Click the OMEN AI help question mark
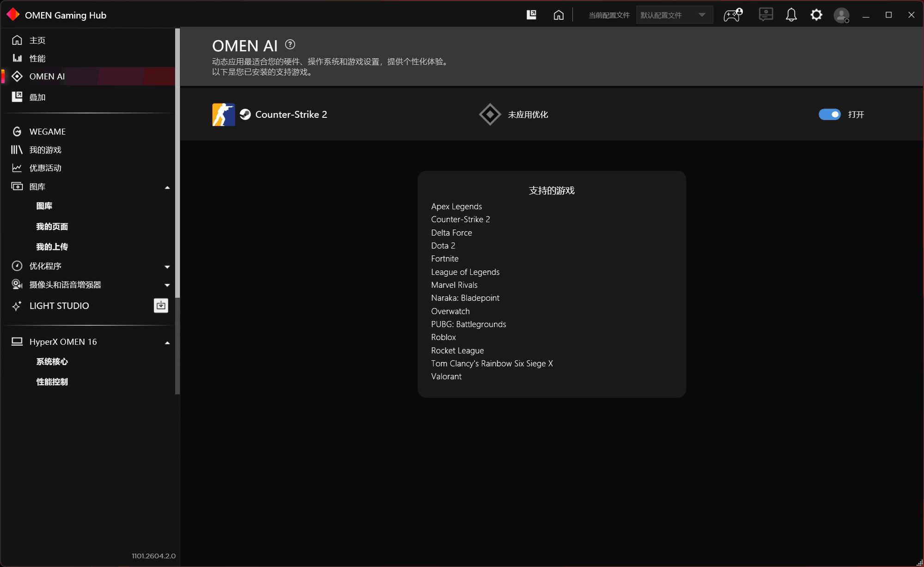Screen dimensions: 924x567 290,44
